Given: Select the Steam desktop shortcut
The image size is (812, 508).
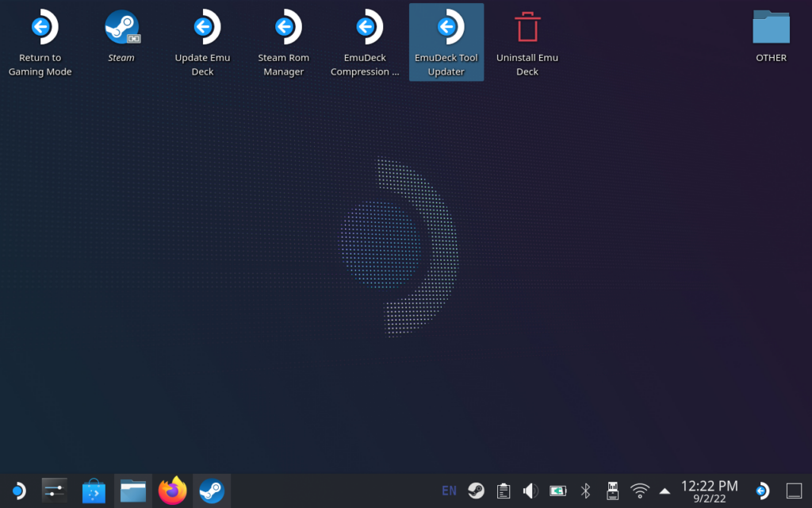Looking at the screenshot, I should 121,37.
